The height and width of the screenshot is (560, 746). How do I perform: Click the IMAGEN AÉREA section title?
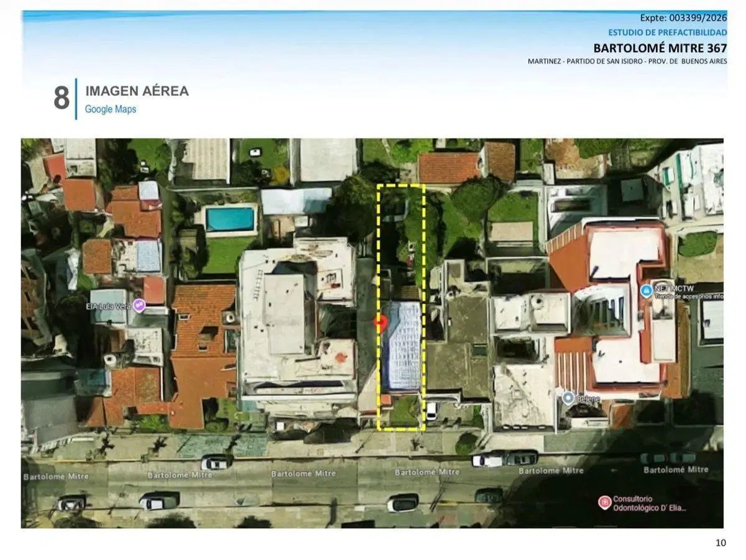[137, 91]
